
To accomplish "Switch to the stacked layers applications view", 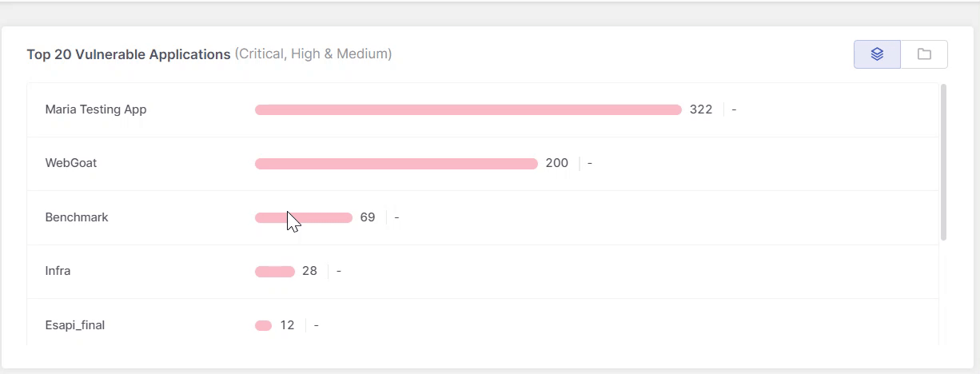I will [877, 54].
